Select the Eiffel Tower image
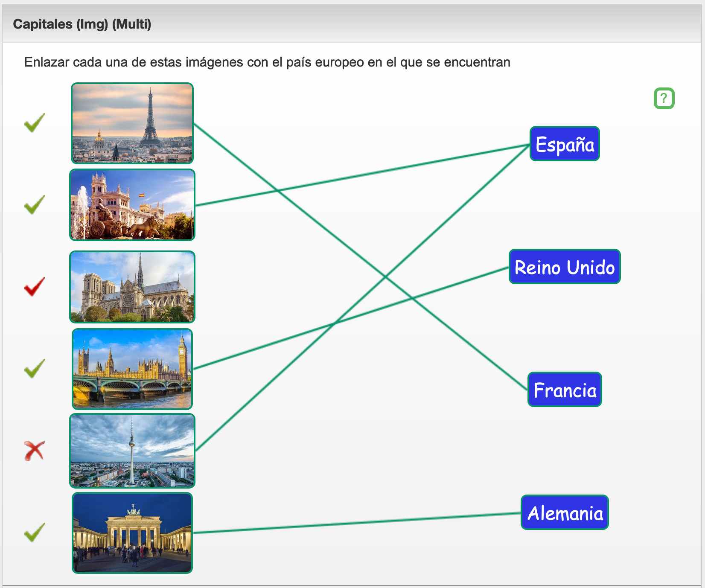 (x=132, y=123)
